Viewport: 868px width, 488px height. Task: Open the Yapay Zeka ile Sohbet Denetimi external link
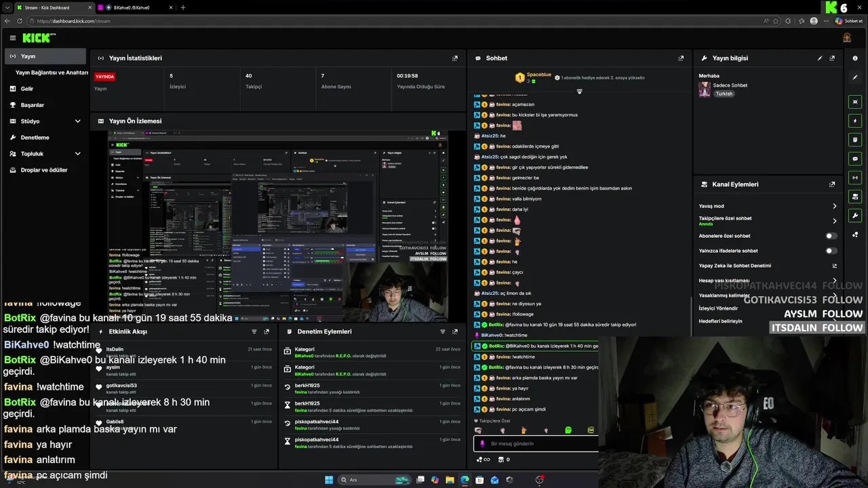[x=835, y=266]
